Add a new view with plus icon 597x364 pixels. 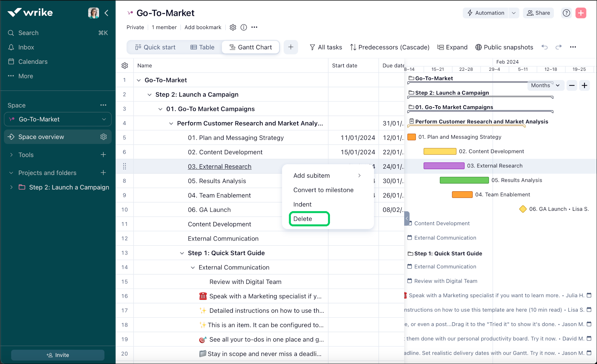pyautogui.click(x=291, y=47)
